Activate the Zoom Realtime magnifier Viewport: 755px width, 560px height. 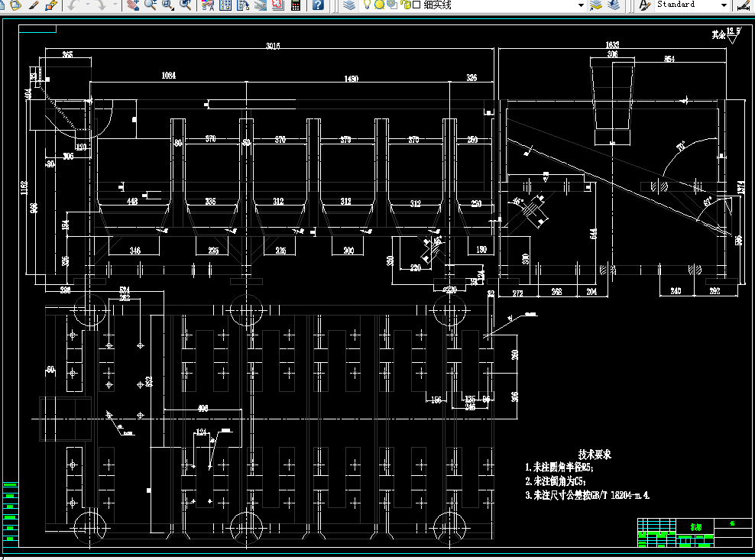pos(151,5)
